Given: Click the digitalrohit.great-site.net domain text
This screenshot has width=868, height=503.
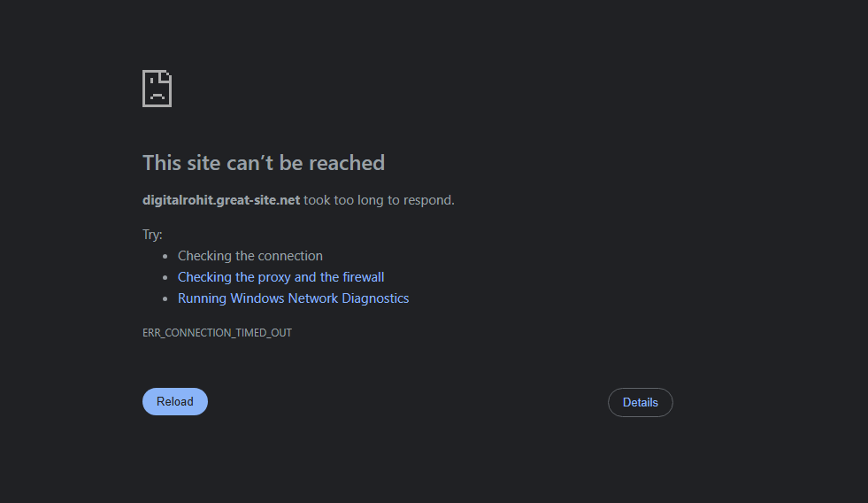Looking at the screenshot, I should pos(221,200).
